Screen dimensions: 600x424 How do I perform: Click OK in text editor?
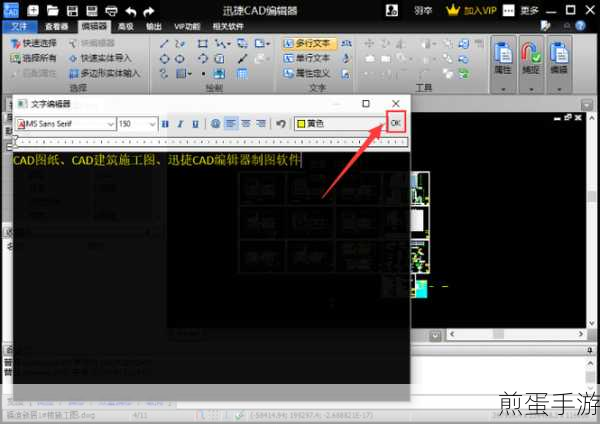tap(396, 122)
